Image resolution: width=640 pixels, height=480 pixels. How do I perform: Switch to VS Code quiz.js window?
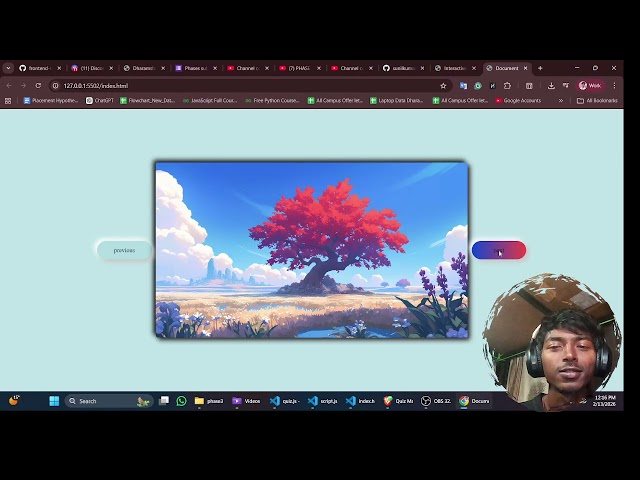coord(284,401)
